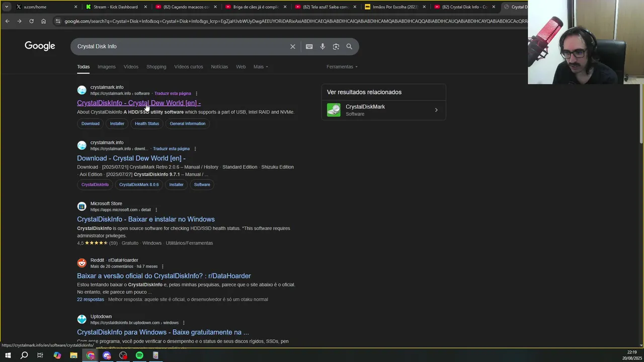Close the x.com/home tab
This screenshot has width=644, height=362.
75,7
